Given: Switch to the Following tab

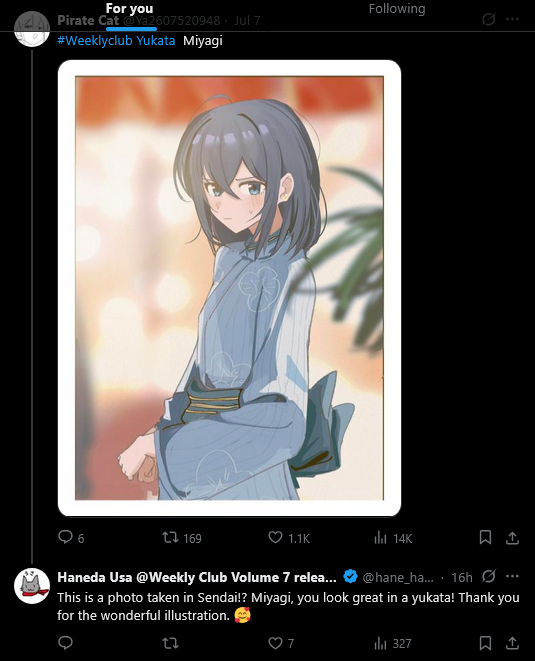Looking at the screenshot, I should [397, 9].
